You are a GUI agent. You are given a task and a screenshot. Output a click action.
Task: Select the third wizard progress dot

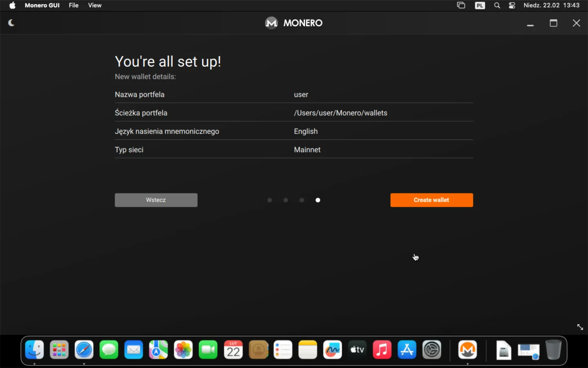302,200
